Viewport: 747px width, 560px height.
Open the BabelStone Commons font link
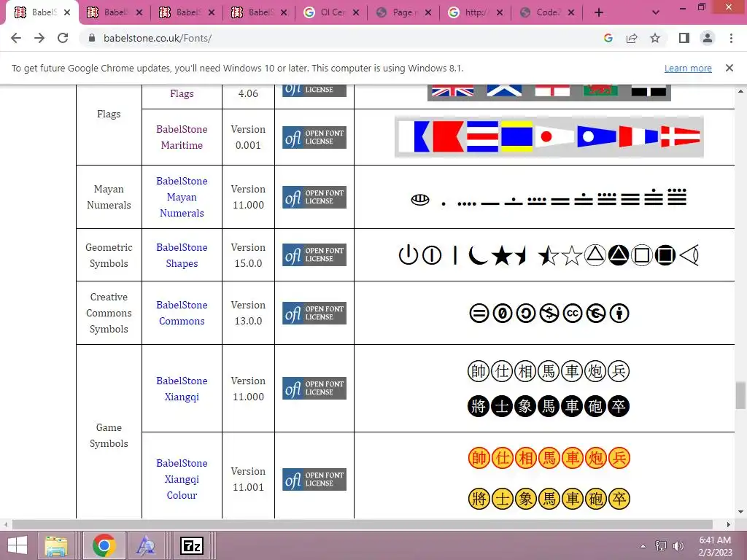coord(182,313)
